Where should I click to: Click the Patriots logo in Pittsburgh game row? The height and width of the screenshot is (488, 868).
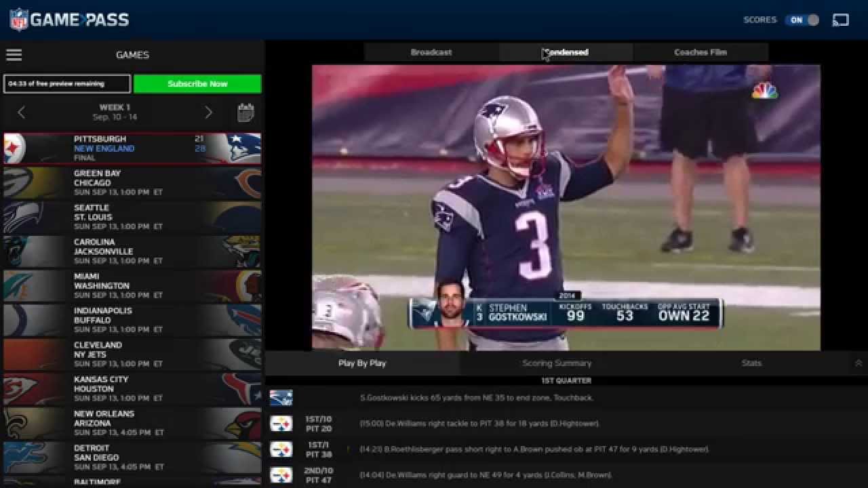click(244, 148)
